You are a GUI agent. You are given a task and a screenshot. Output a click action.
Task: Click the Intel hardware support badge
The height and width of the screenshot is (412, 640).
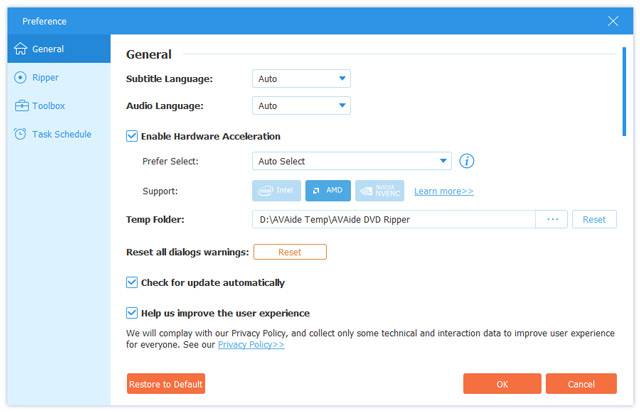point(276,190)
